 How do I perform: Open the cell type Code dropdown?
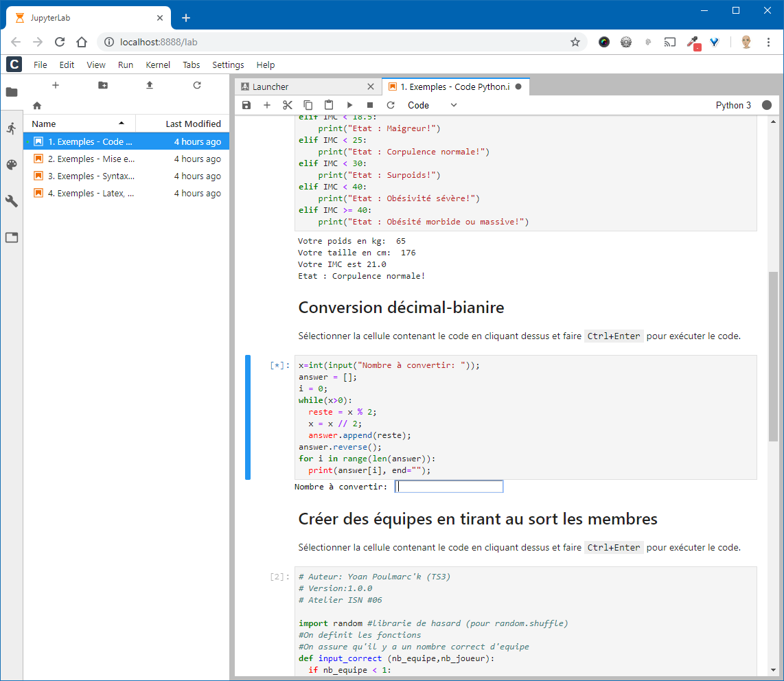pyautogui.click(x=432, y=105)
